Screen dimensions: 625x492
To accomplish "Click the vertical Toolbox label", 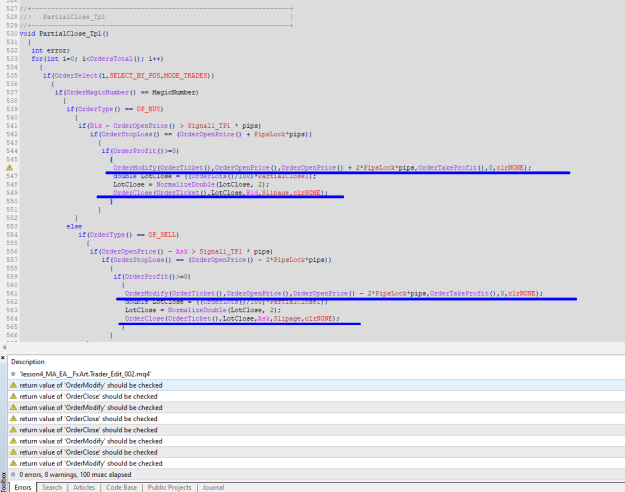I will [x=4, y=481].
